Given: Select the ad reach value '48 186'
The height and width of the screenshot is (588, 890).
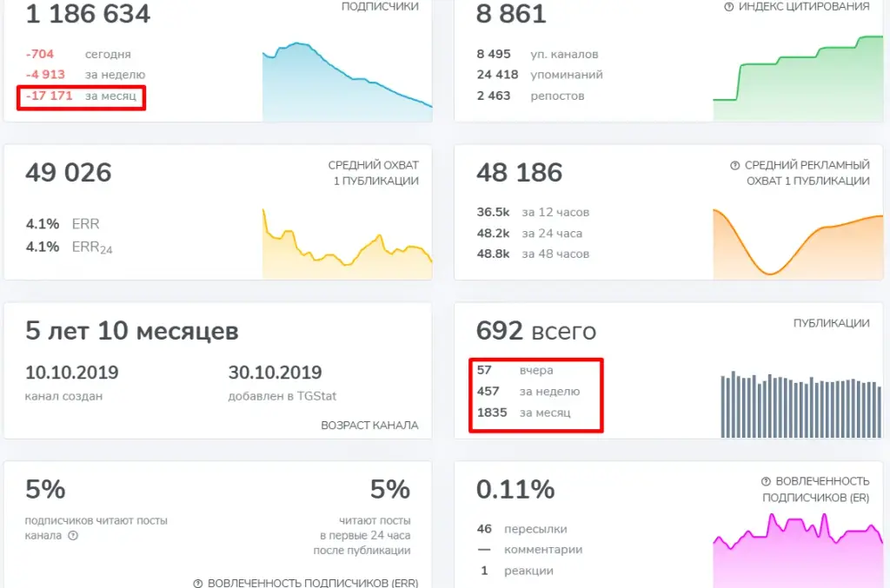Looking at the screenshot, I should (520, 172).
